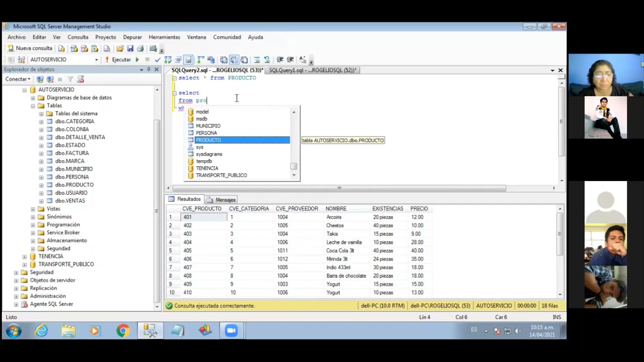Toggle auto-hide pin on Explorador de objetos

tap(148, 69)
